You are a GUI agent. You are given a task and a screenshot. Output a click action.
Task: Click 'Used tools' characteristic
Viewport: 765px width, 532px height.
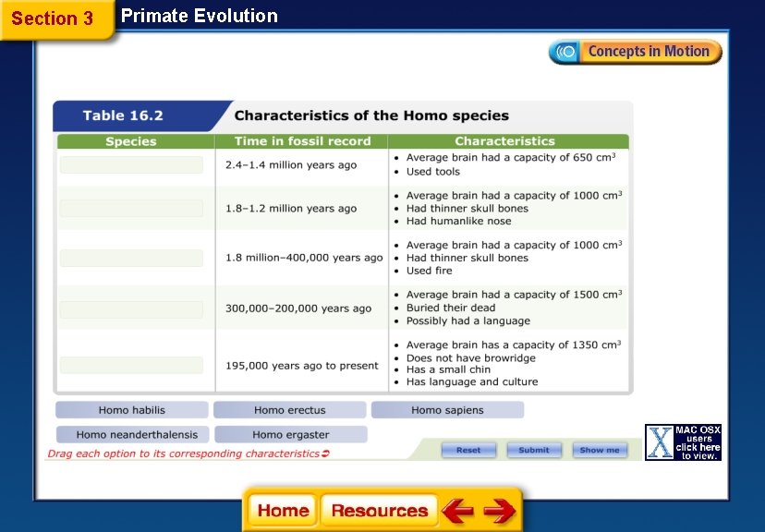click(x=433, y=172)
